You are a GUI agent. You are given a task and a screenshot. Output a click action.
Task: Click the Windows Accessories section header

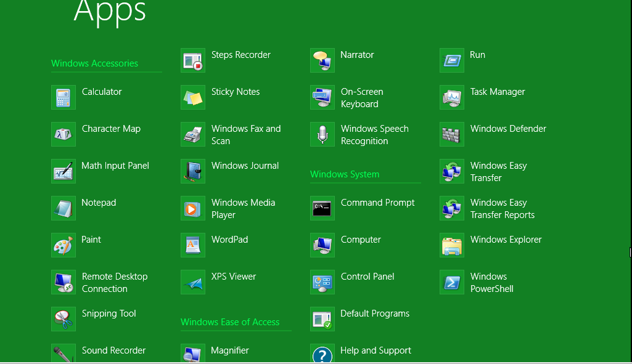tap(94, 63)
